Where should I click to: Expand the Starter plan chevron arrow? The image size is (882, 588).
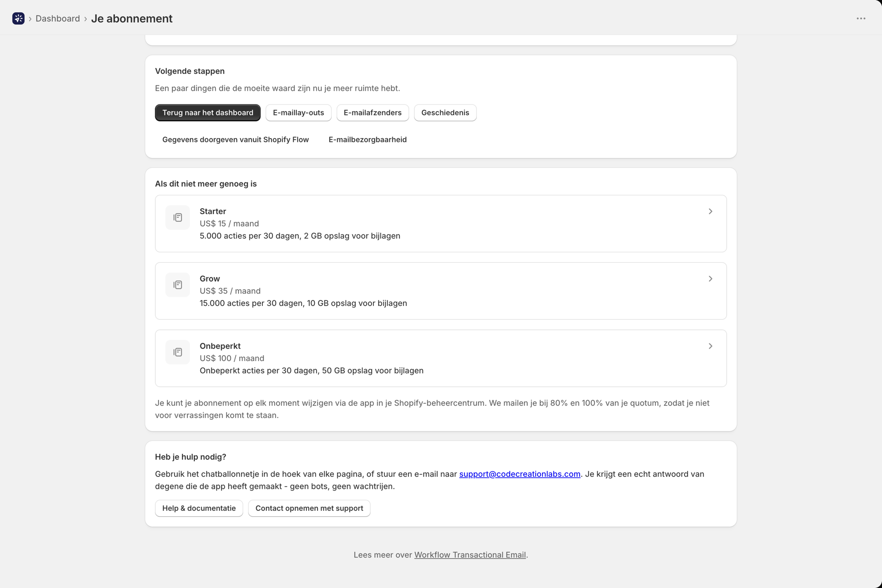click(x=710, y=211)
